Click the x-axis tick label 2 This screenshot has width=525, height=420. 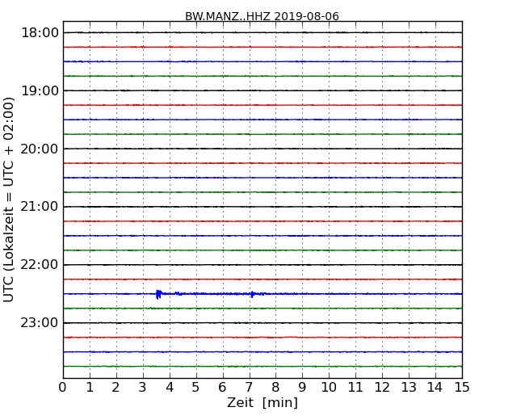pos(115,387)
